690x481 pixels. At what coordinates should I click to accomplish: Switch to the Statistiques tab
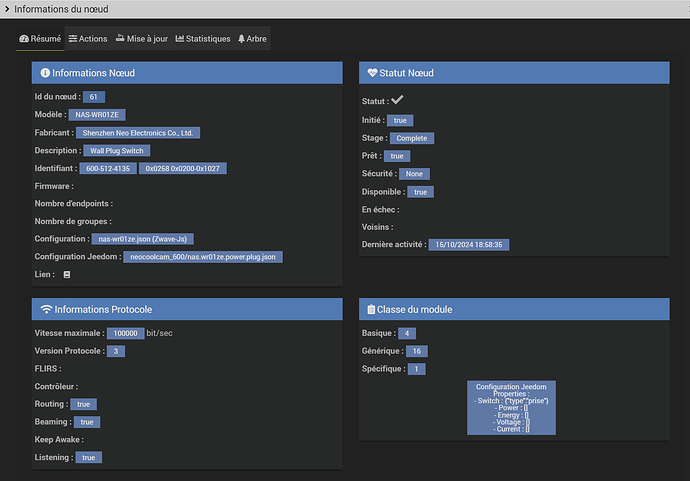203,39
